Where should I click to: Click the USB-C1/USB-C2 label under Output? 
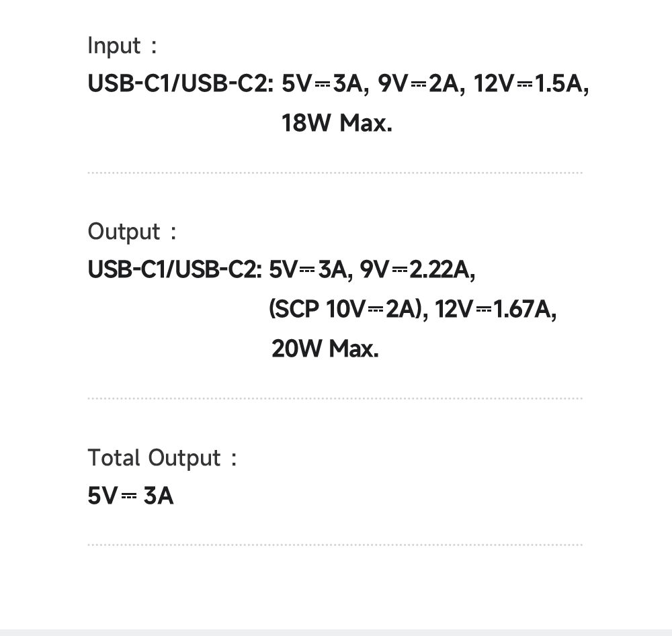[174, 270]
